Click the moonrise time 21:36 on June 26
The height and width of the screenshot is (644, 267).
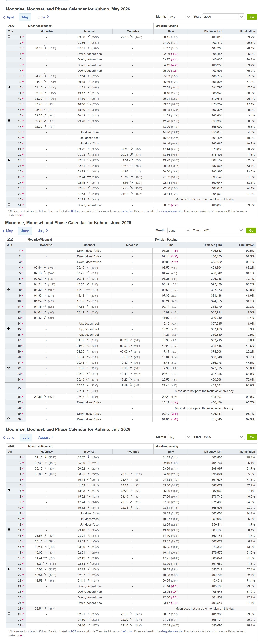coord(38,397)
